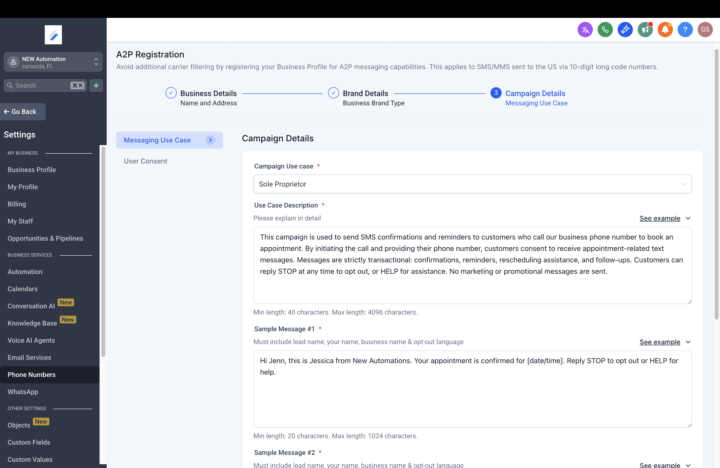Viewport: 720px width, 468px height.
Task: Click the arrow icon on Messaging Use Case
Action: click(210, 140)
